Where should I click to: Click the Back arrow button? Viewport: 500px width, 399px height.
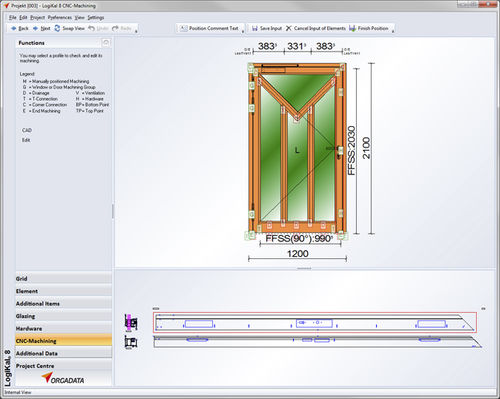[19, 29]
